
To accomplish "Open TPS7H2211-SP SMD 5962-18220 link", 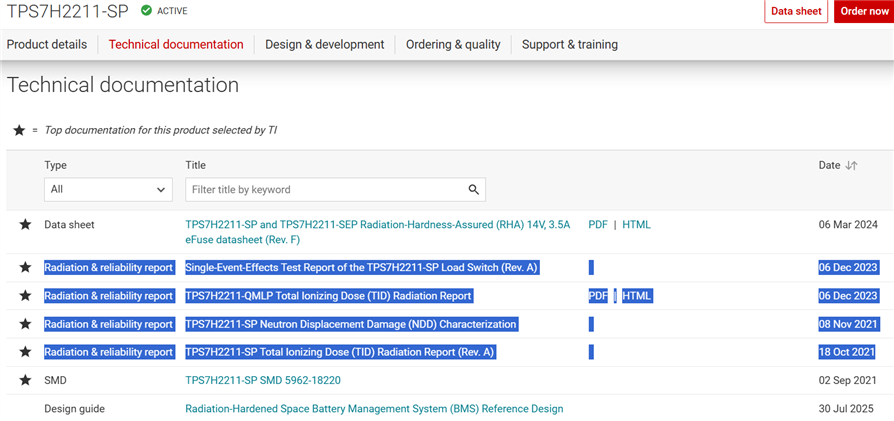I will point(263,380).
